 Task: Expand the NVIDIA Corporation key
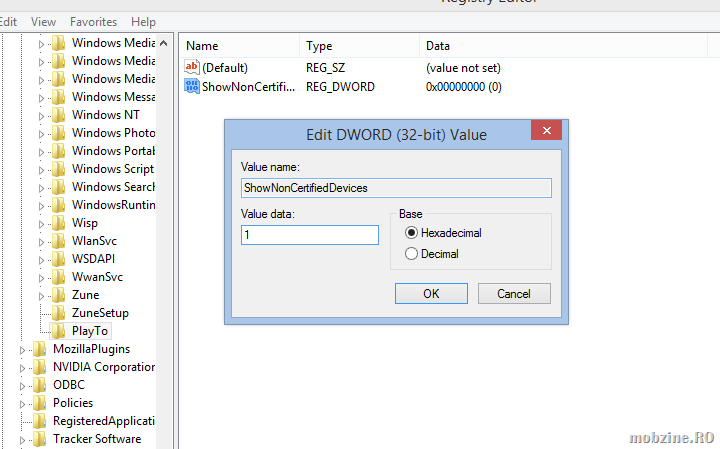click(x=22, y=368)
